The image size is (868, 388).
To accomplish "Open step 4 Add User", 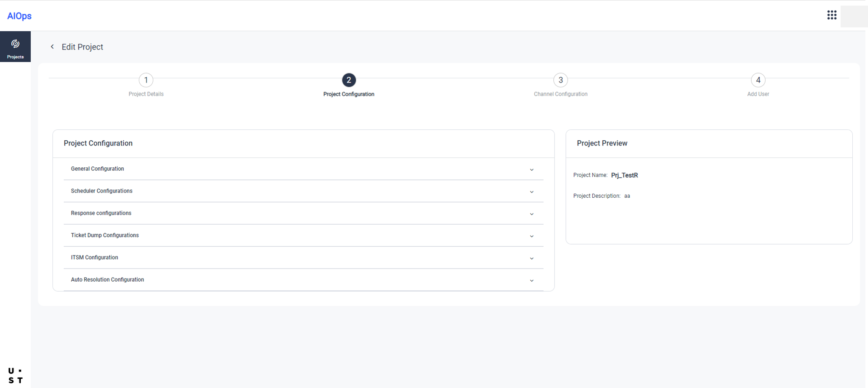I will [x=758, y=80].
